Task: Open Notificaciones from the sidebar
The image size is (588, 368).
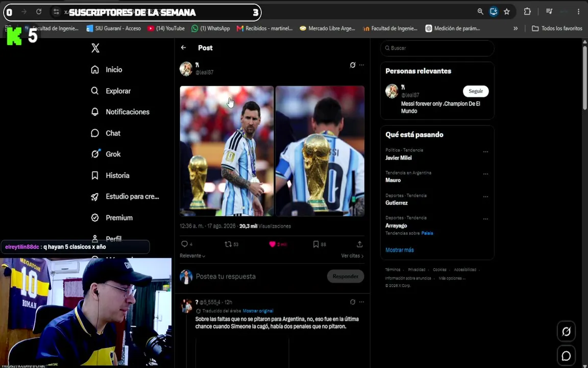Action: (120, 112)
